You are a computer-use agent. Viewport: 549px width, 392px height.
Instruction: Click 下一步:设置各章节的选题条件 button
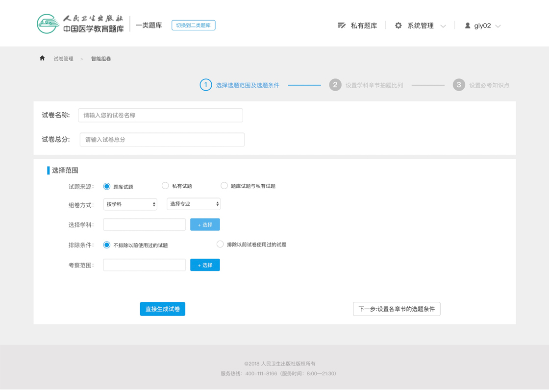397,309
